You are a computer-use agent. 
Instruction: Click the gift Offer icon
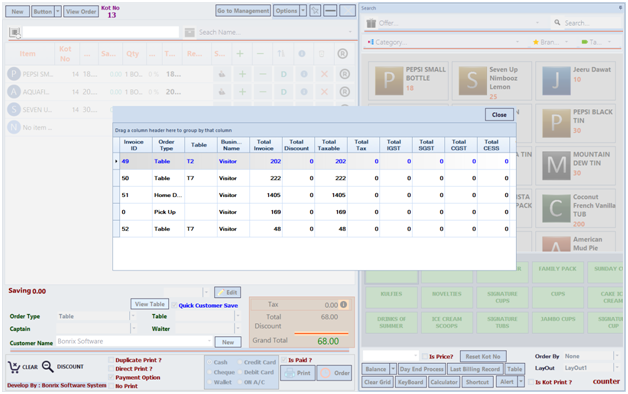tap(371, 23)
